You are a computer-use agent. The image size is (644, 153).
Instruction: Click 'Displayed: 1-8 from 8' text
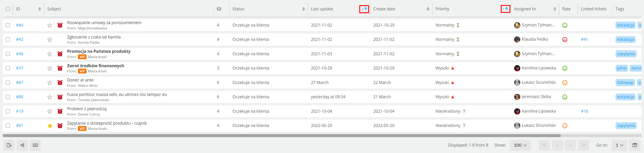click(x=468, y=145)
